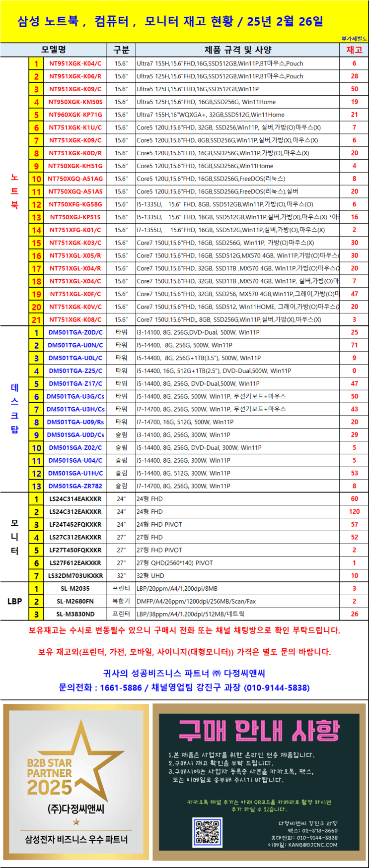Select printer model SL-M3830ND

point(75,614)
